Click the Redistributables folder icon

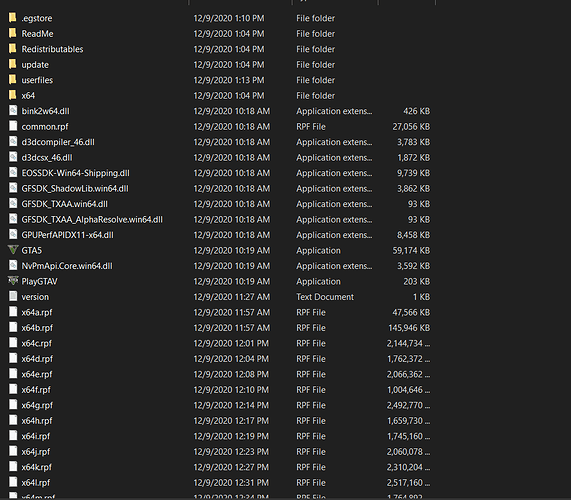13,49
